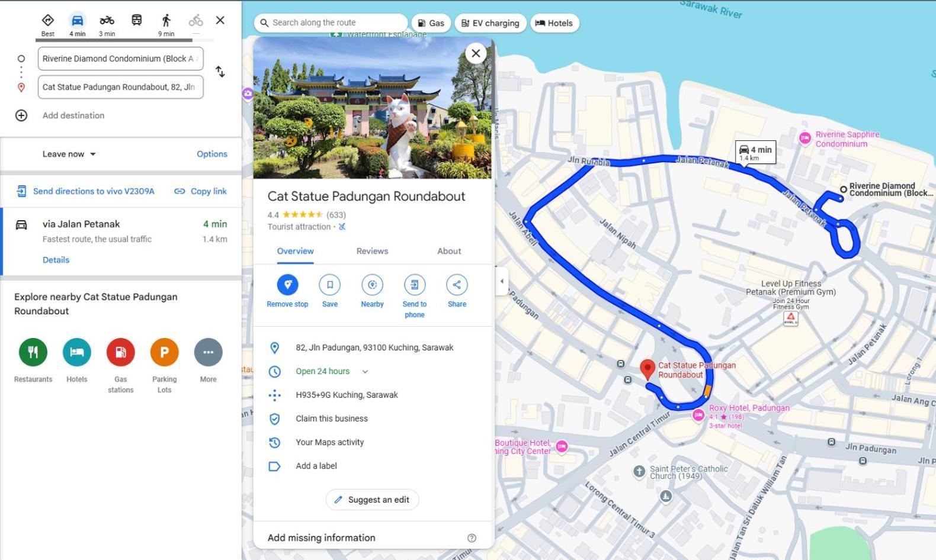Click the 4 min route label
936x560 pixels.
click(755, 153)
